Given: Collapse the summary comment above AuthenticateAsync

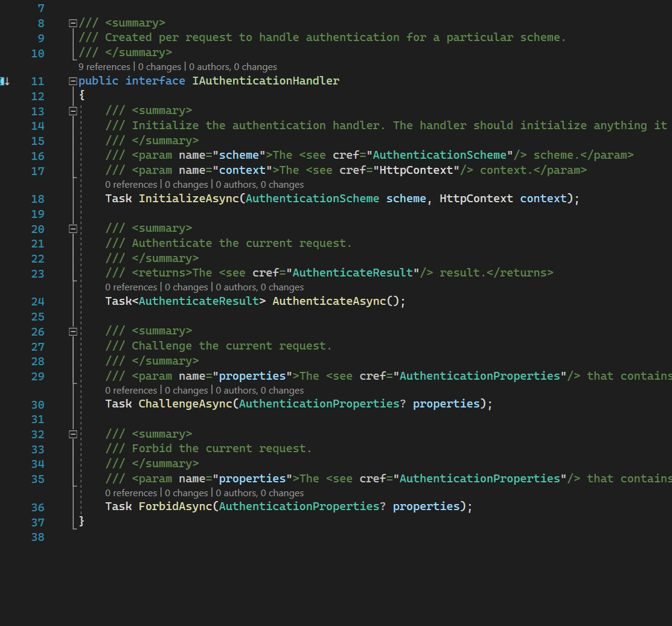Looking at the screenshot, I should point(73,229).
